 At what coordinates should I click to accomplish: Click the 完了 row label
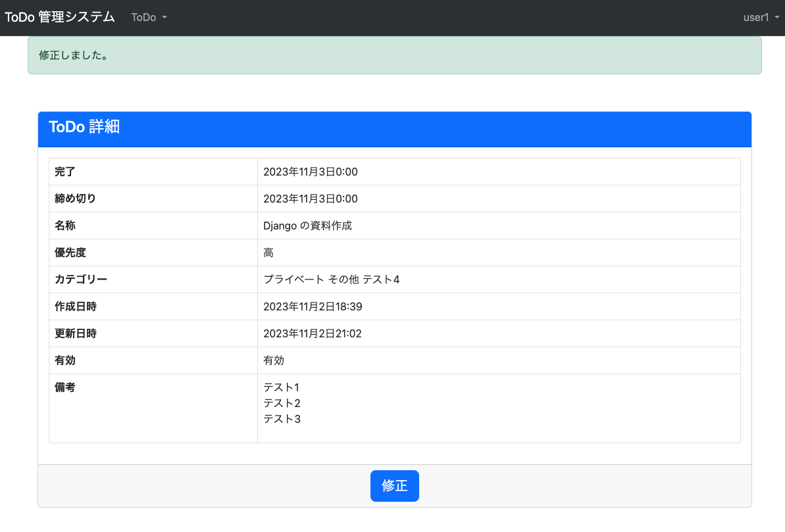pos(65,172)
